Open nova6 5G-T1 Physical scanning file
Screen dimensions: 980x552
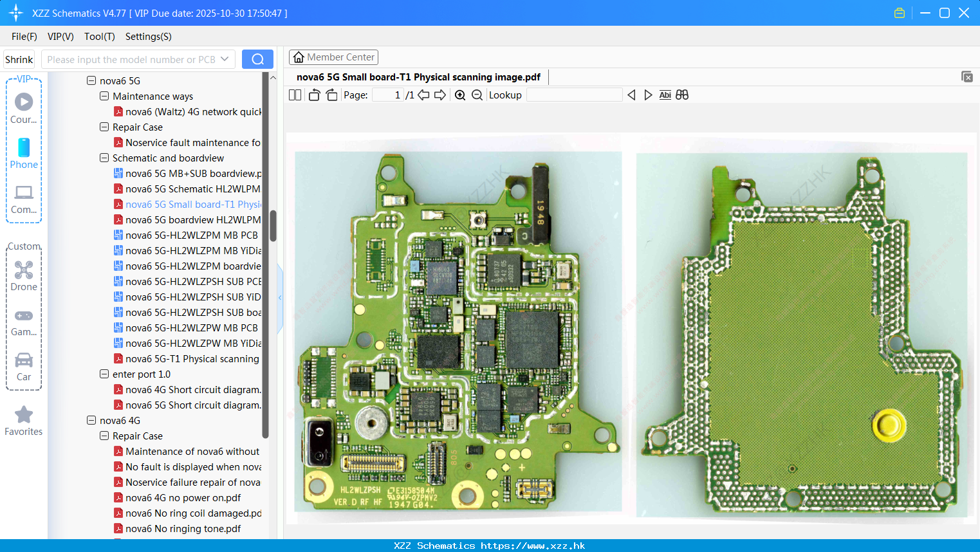(x=187, y=358)
